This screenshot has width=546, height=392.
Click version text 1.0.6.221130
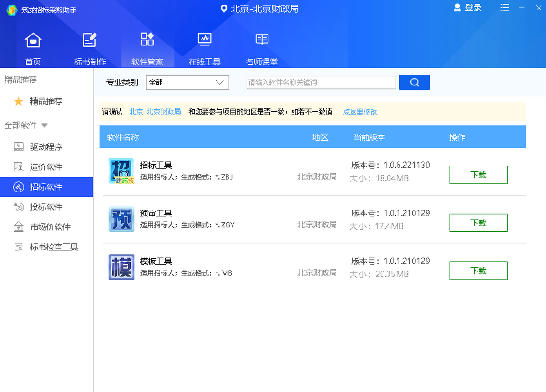407,165
